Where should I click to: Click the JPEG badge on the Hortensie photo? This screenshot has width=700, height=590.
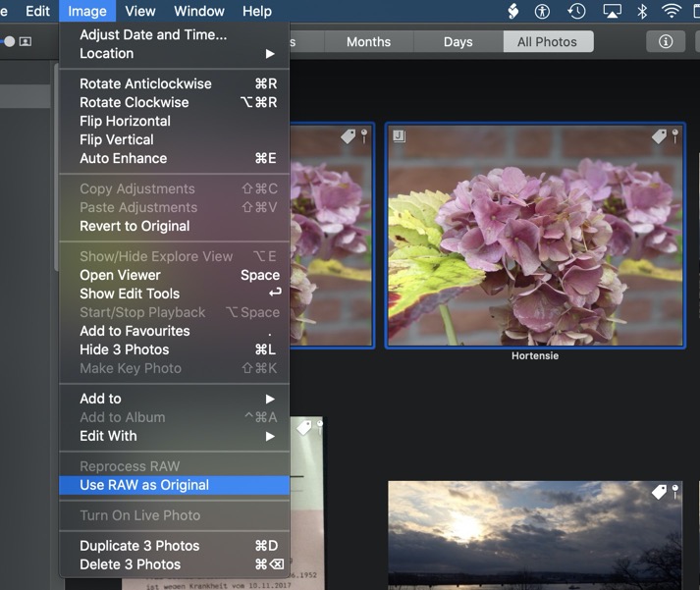(x=400, y=136)
